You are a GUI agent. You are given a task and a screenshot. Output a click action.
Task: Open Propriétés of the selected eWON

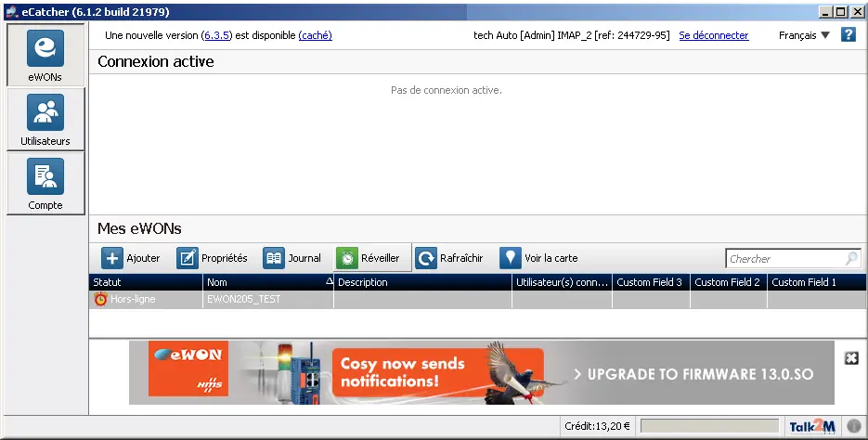pos(212,258)
